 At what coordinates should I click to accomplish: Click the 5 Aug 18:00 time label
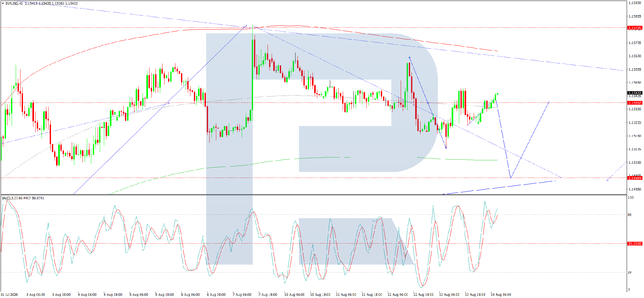165,295
